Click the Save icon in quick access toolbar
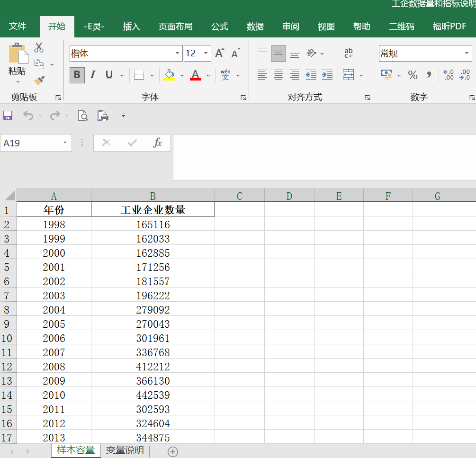This screenshot has height=458, width=476. pyautogui.click(x=8, y=115)
